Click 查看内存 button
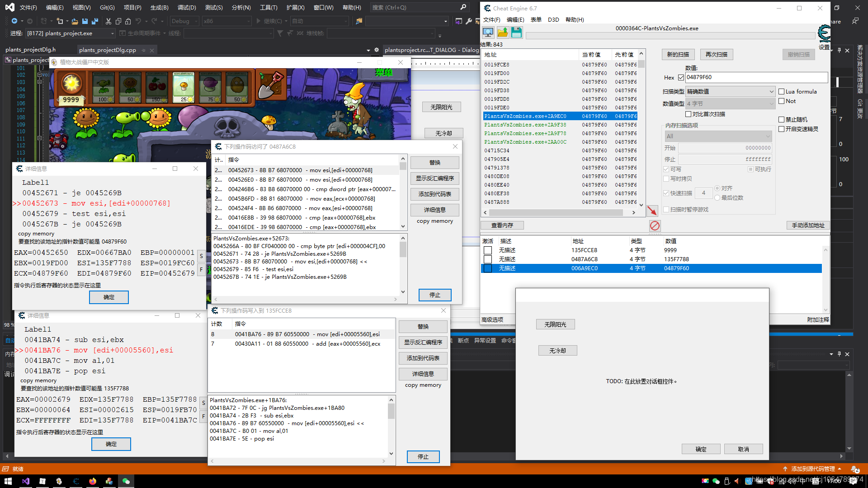This screenshot has height=488, width=868. [502, 225]
